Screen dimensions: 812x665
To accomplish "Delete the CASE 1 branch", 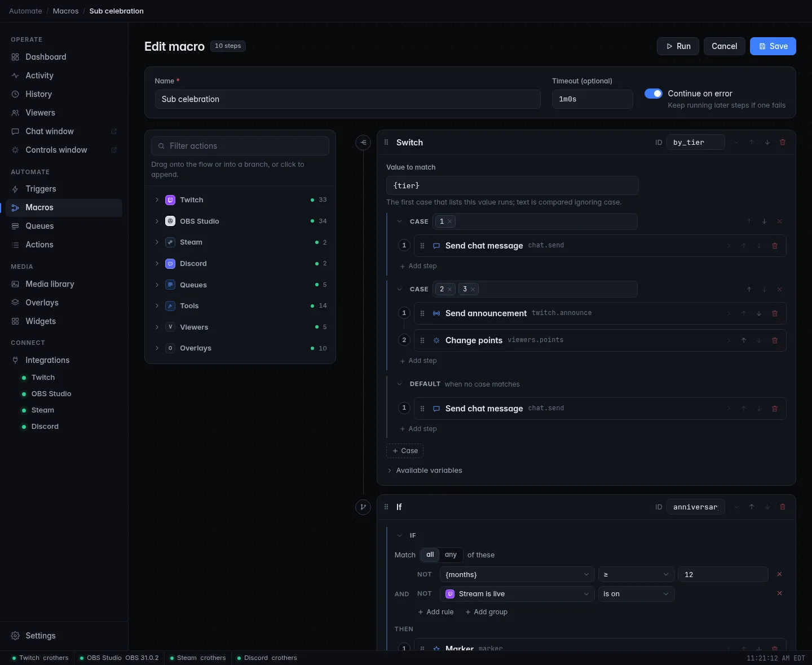I will click(780, 221).
